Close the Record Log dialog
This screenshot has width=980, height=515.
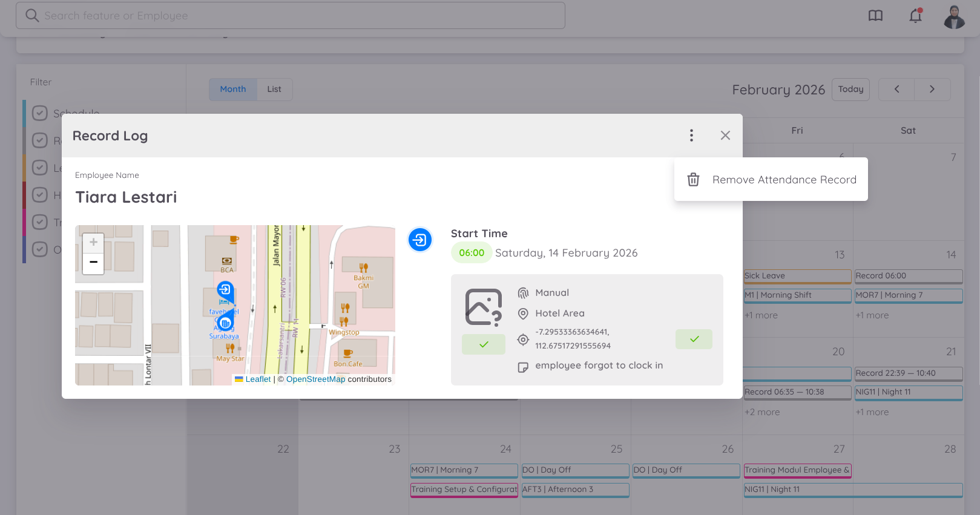coord(725,136)
